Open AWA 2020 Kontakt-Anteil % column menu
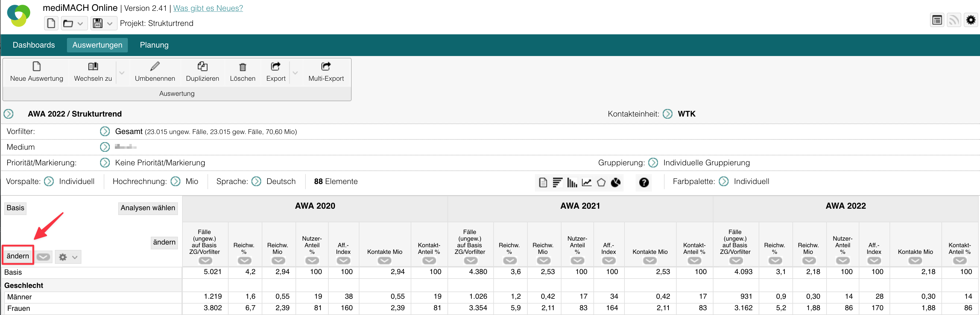 (x=429, y=261)
